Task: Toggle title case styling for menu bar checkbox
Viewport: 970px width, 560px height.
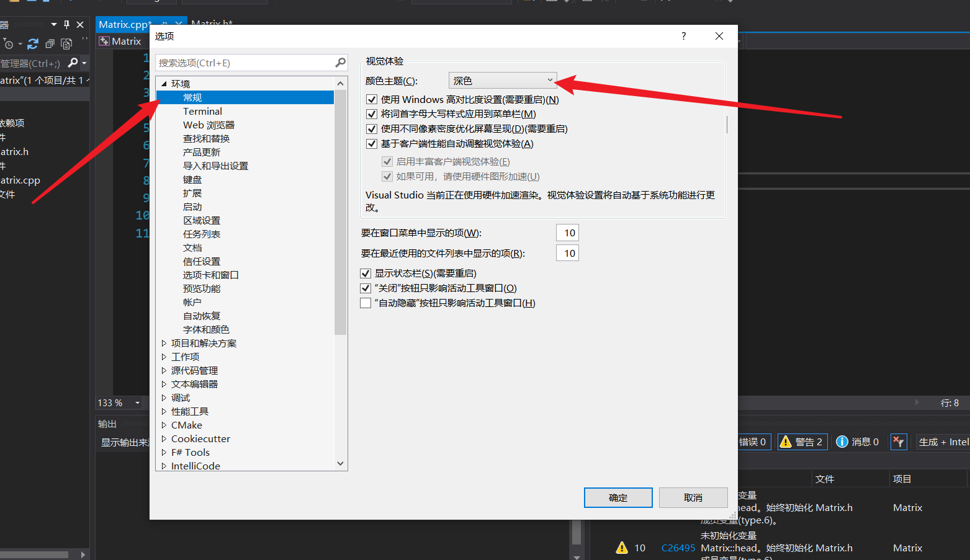Action: tap(372, 114)
